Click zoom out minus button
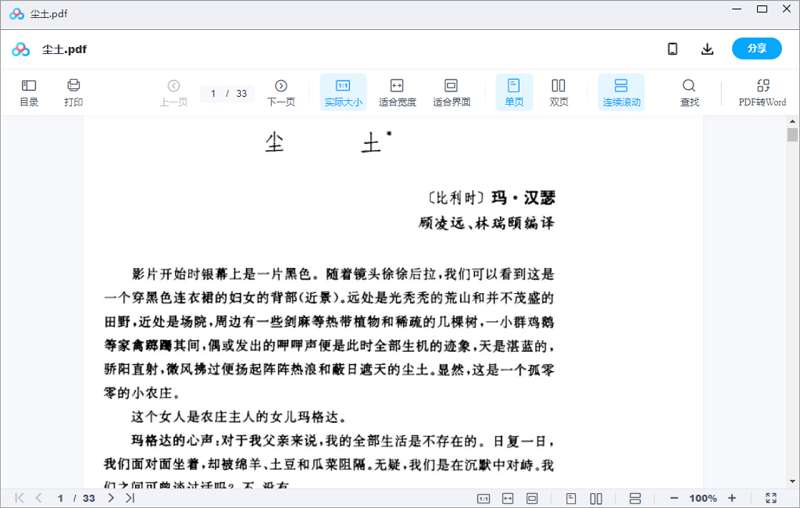The image size is (800, 508). click(x=674, y=498)
